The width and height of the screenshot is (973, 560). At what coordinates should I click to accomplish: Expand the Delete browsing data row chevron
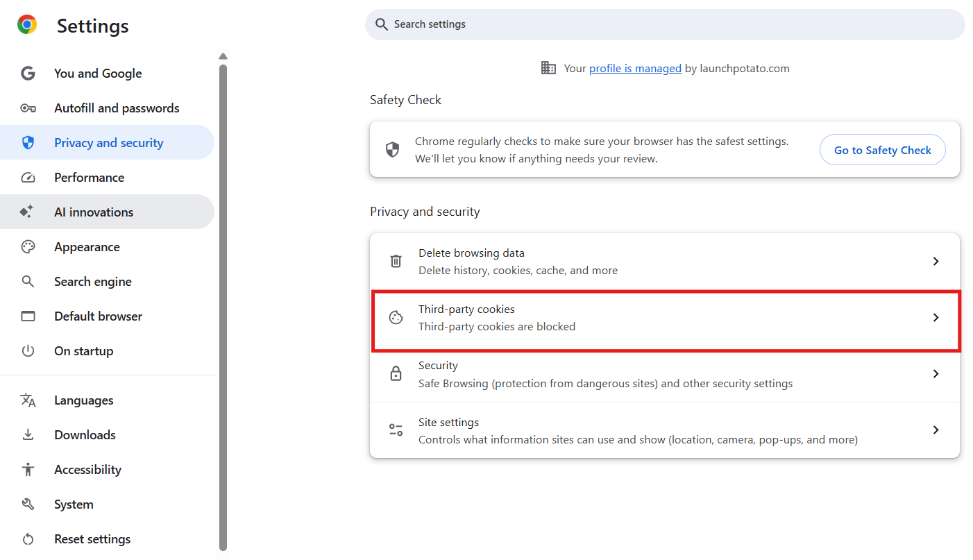[936, 262]
